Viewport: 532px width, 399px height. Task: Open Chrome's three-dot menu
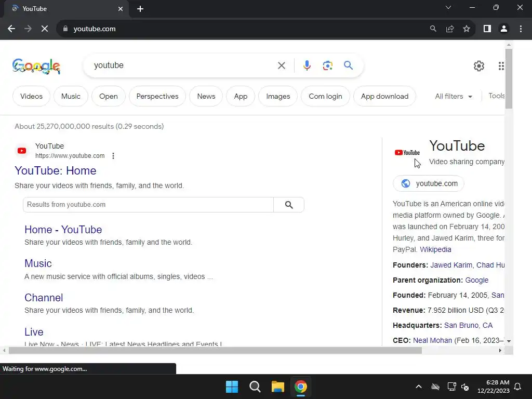click(521, 29)
